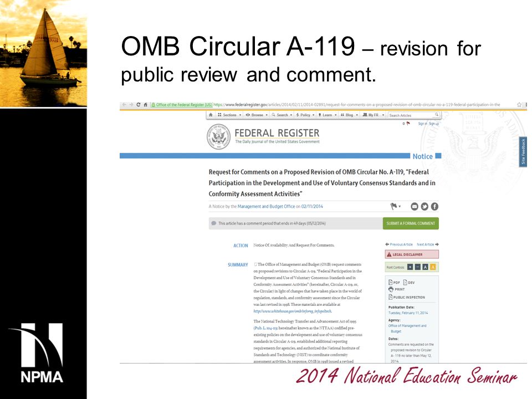Open the Pub. L. 104-113 link
Viewport: 532px width, 399px height.
pyautogui.click(x=265, y=328)
